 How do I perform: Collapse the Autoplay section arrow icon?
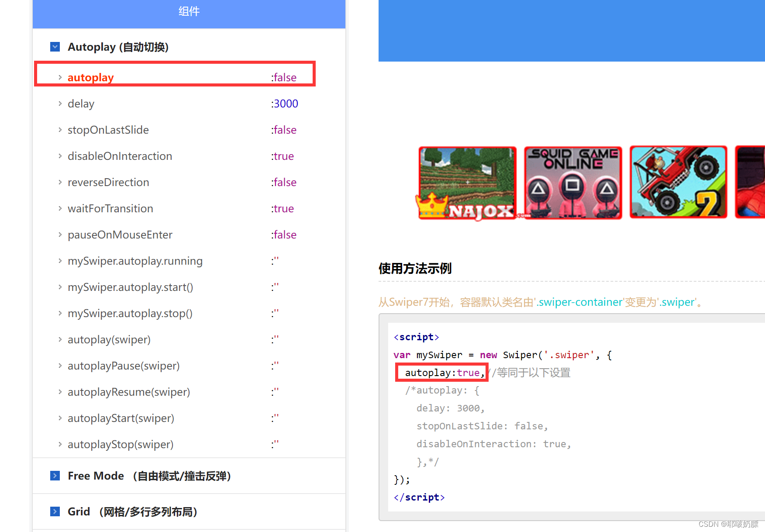[55, 47]
